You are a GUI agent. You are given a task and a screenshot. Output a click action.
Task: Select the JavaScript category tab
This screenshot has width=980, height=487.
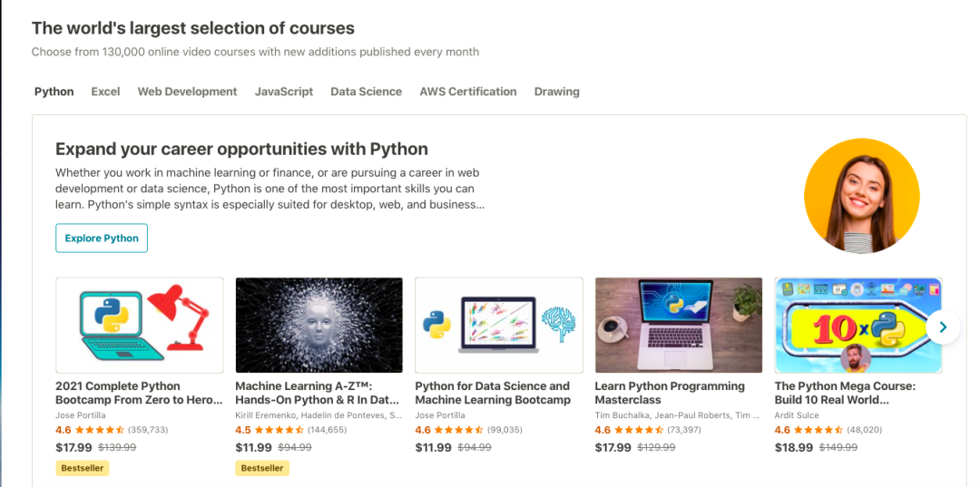click(x=284, y=92)
